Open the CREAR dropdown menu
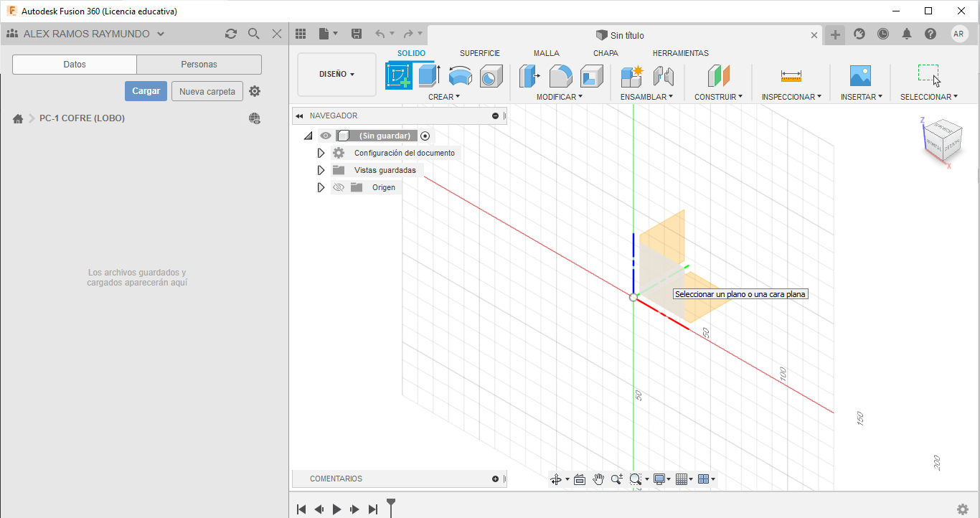Viewport: 980px width, 518px height. coord(444,97)
